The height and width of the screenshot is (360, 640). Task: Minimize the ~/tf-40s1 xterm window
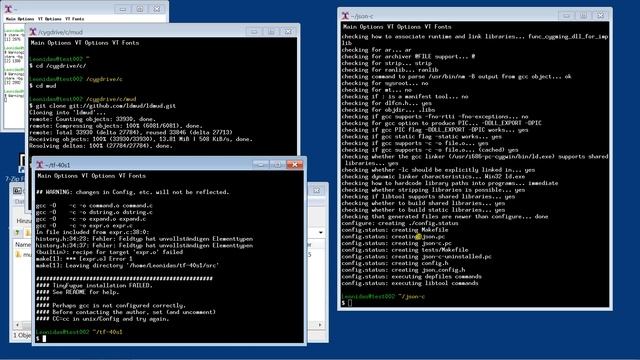[260, 164]
